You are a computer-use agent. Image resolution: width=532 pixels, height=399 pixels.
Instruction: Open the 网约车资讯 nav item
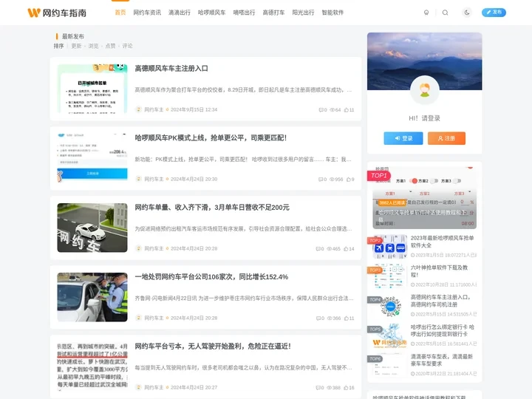(147, 13)
